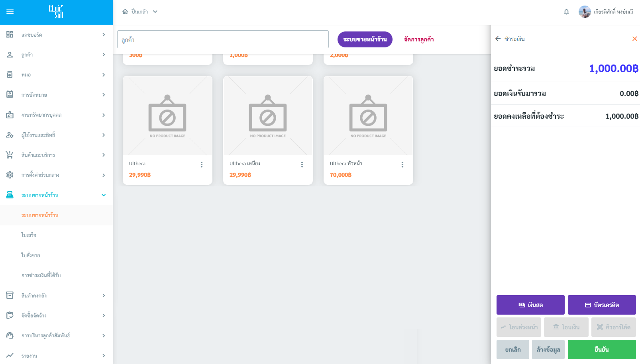The image size is (640, 364).
Task: Open the notifications bell
Action: click(x=566, y=12)
